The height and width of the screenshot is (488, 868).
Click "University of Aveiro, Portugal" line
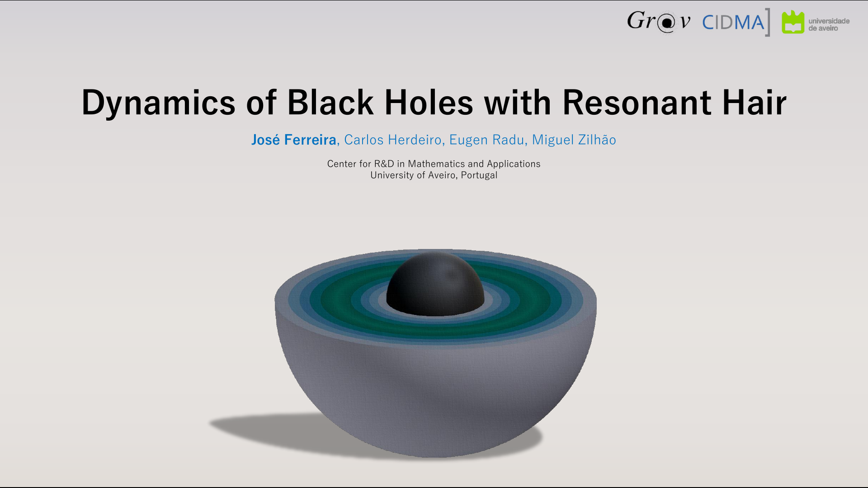(x=434, y=175)
